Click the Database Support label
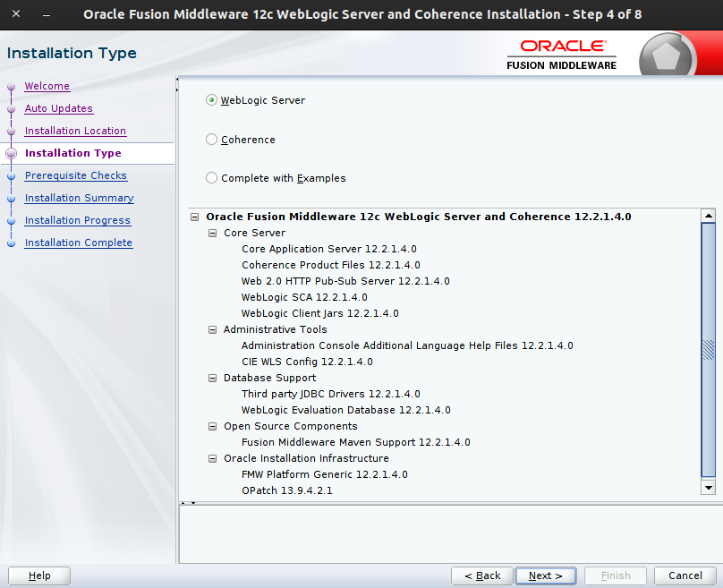This screenshot has width=723, height=588. point(269,378)
